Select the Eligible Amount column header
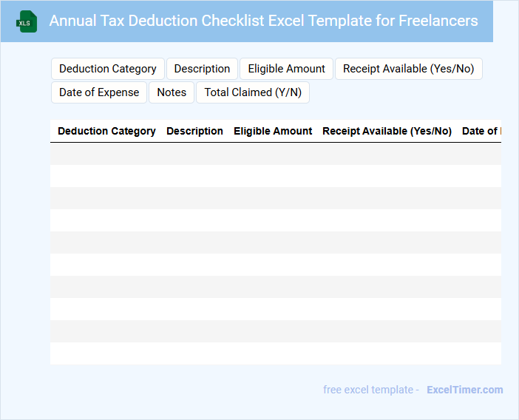The height and width of the screenshot is (420, 519). click(273, 131)
